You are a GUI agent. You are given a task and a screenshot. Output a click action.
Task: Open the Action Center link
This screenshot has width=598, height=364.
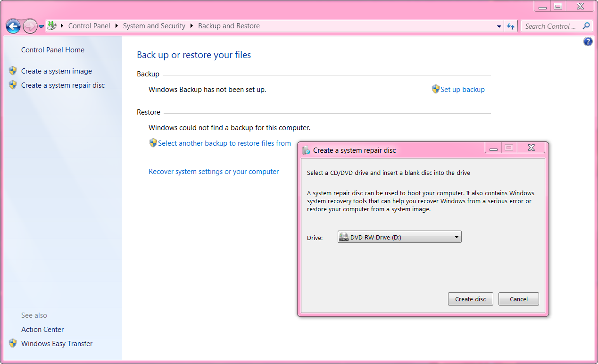(x=42, y=330)
